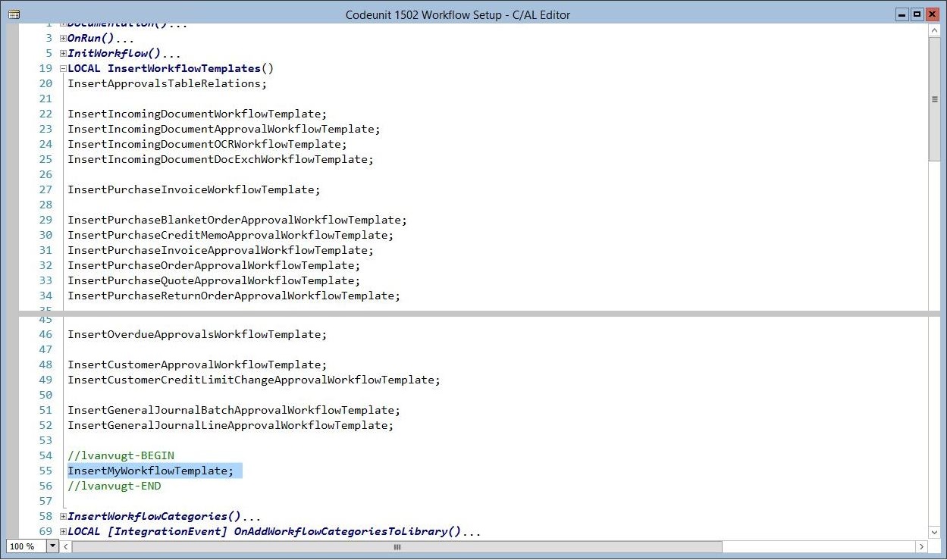Close the C/AL Editor window
Image resolution: width=947 pixels, height=560 pixels.
(x=932, y=14)
